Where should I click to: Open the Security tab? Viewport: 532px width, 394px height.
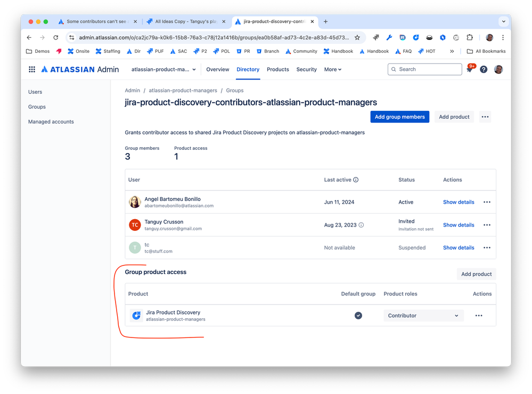(306, 69)
